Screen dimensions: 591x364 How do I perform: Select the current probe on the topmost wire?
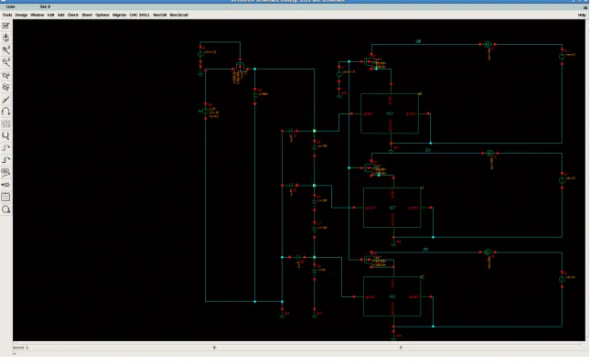pyautogui.click(x=488, y=45)
